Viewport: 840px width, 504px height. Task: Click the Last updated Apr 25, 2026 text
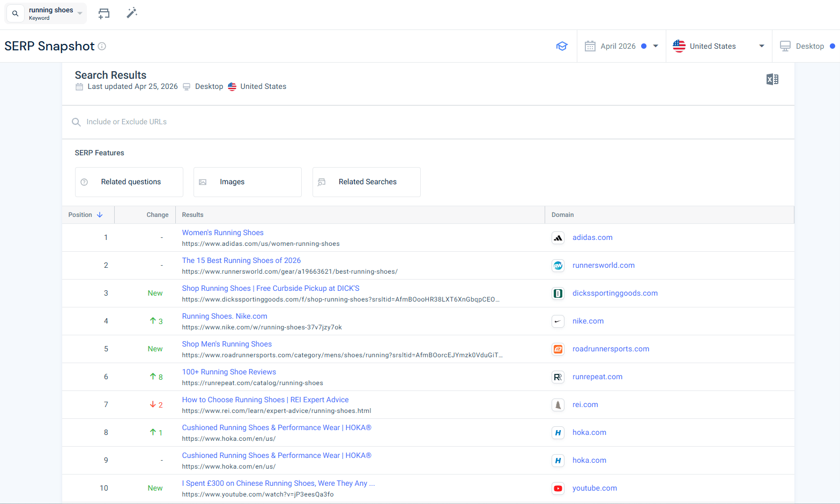pos(132,86)
